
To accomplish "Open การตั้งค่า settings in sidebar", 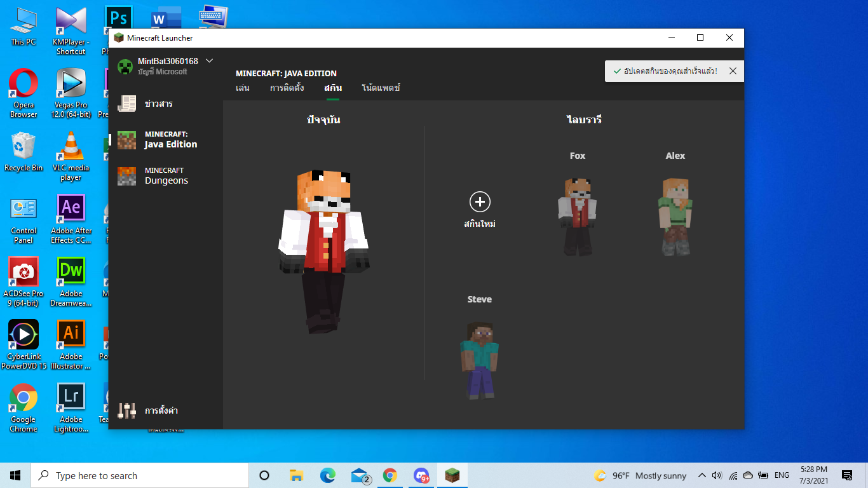I will click(160, 410).
